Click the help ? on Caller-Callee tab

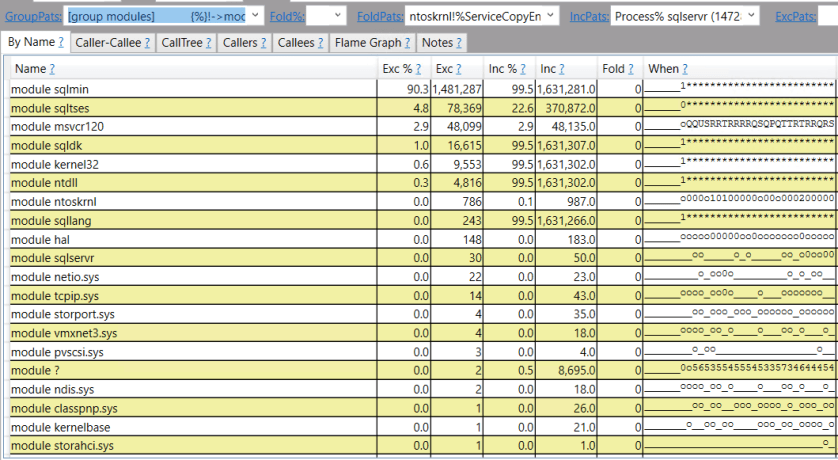coord(147,43)
